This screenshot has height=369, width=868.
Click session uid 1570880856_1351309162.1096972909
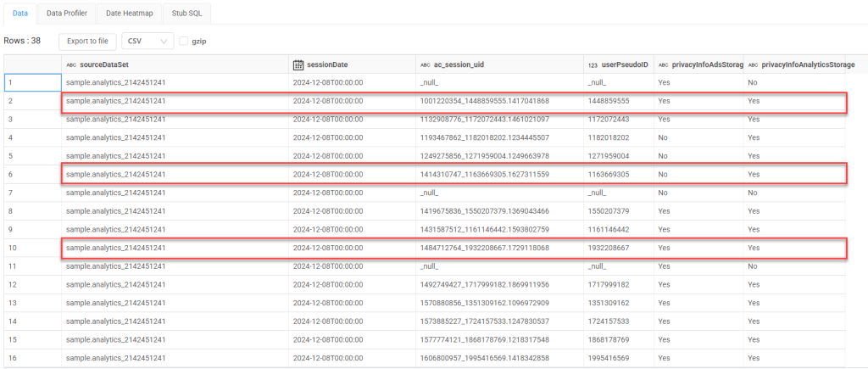[x=484, y=303]
